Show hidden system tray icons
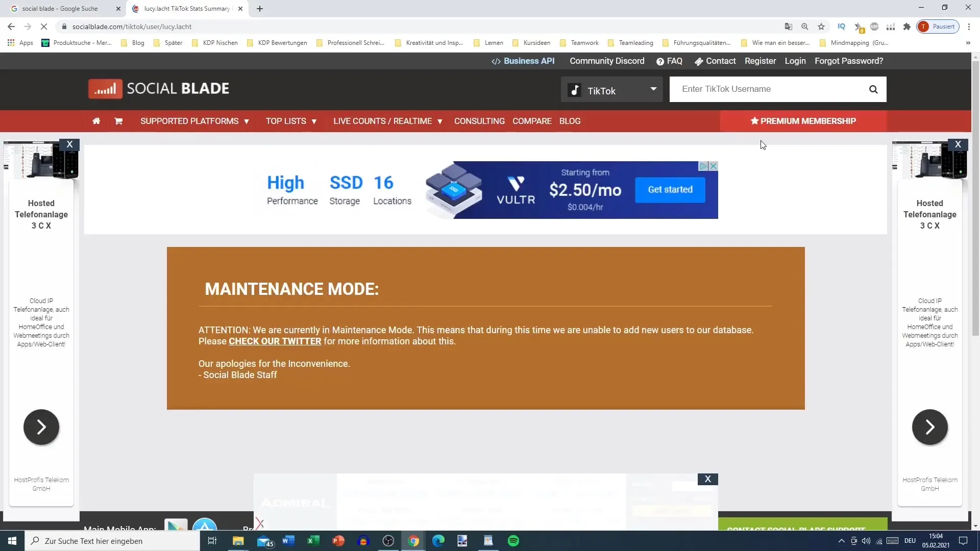This screenshot has height=551, width=980. coord(842,541)
